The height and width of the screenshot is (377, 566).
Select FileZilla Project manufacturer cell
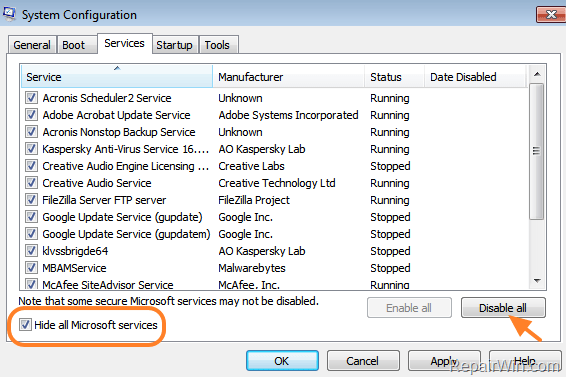254,200
